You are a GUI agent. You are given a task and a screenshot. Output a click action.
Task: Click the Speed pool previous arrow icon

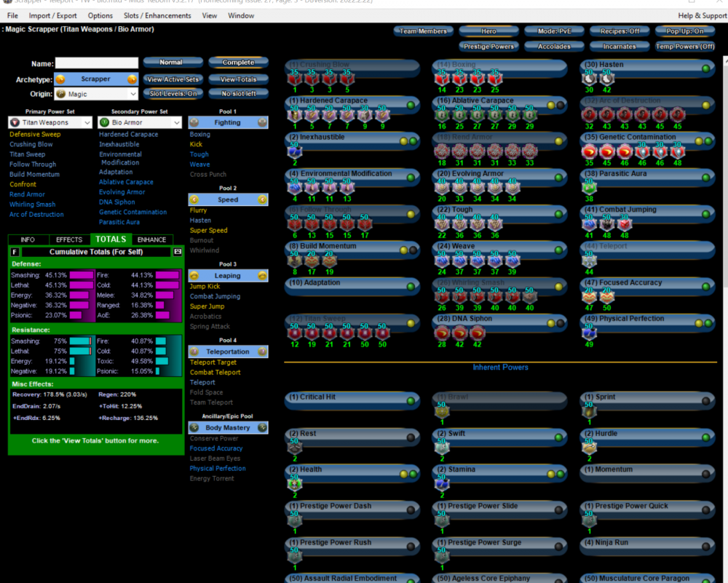pyautogui.click(x=194, y=199)
